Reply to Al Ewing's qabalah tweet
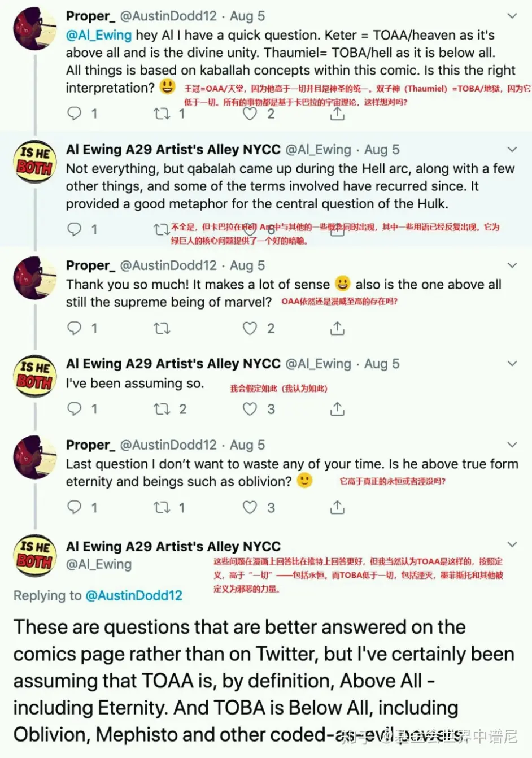Viewport: 532px width, 758px height. (x=75, y=229)
